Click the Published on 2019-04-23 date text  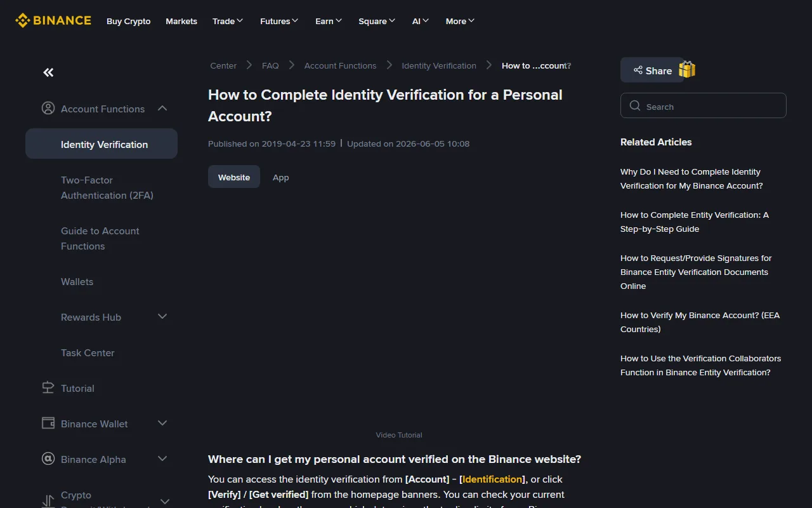[x=272, y=144]
